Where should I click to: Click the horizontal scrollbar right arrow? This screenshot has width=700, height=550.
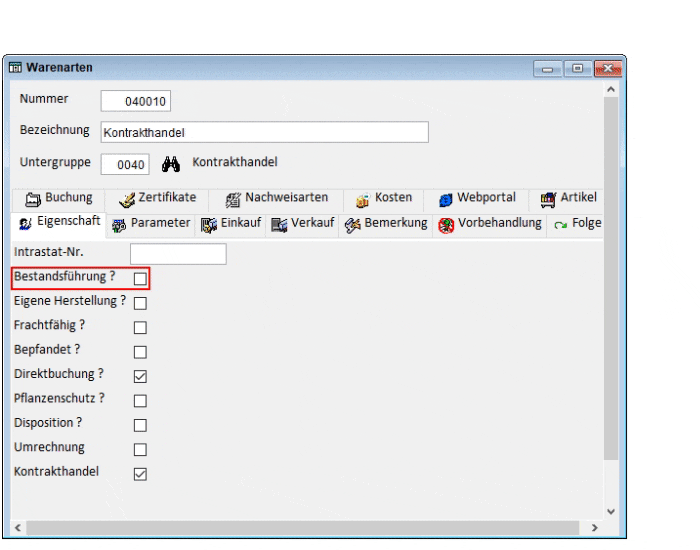tap(595, 528)
